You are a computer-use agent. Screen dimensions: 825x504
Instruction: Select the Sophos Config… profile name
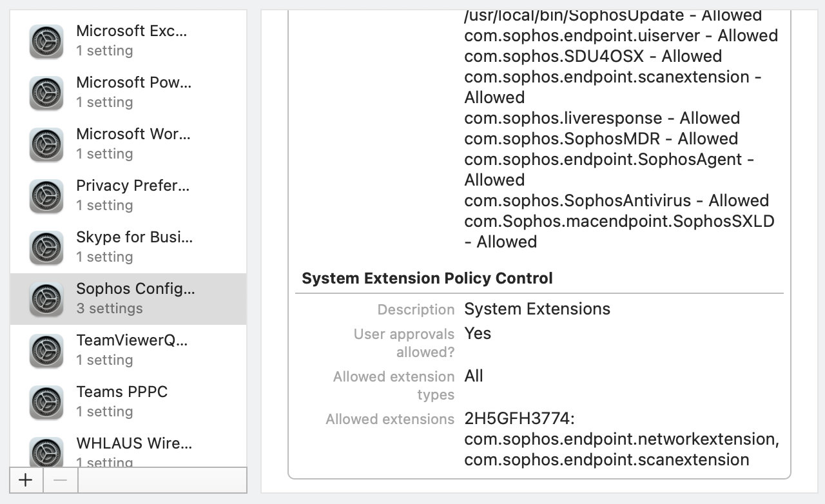tap(135, 289)
